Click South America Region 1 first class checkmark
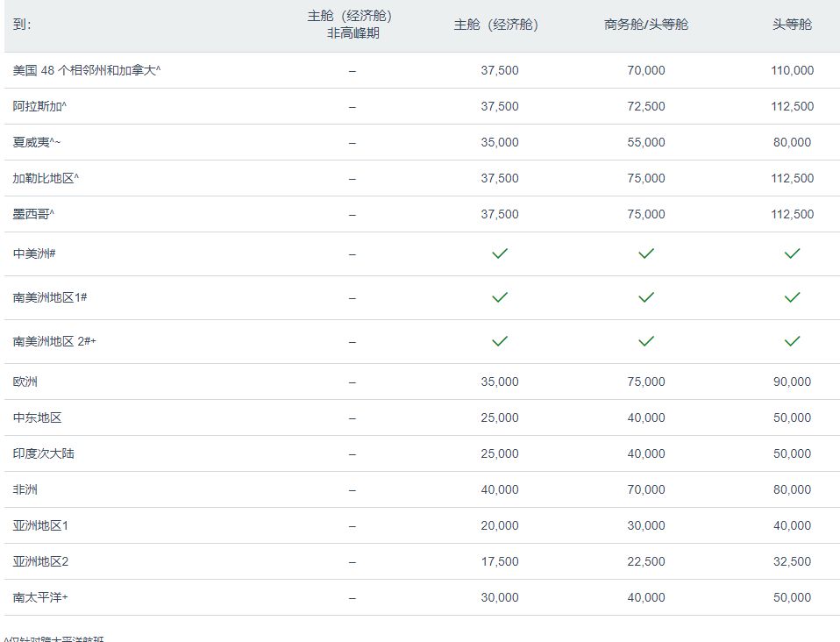Screen dimensions: 840x642 [792, 297]
